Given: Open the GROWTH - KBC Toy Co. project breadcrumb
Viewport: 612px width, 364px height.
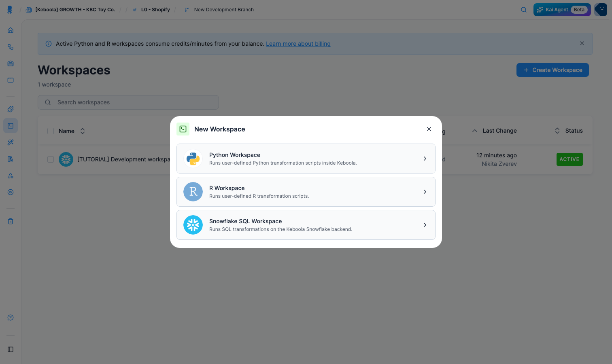Looking at the screenshot, I should (x=71, y=10).
